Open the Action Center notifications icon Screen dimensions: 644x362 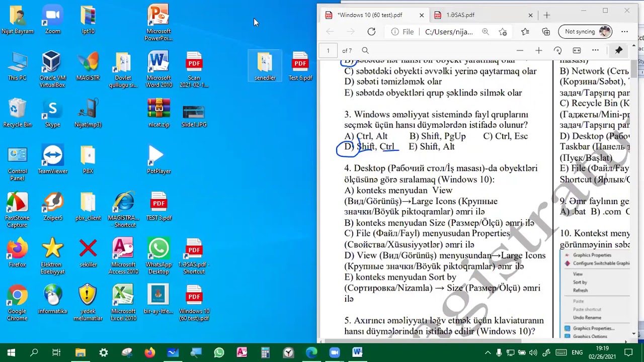[628, 352]
